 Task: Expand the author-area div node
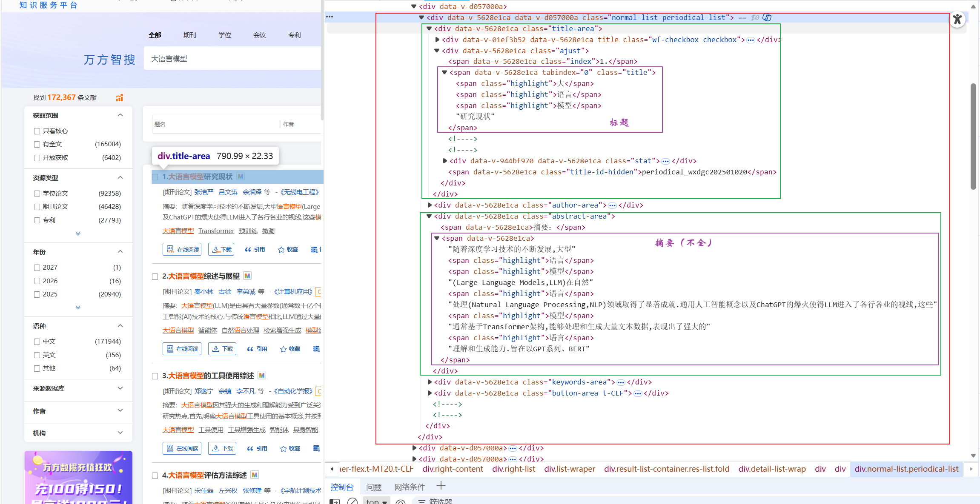click(x=430, y=205)
